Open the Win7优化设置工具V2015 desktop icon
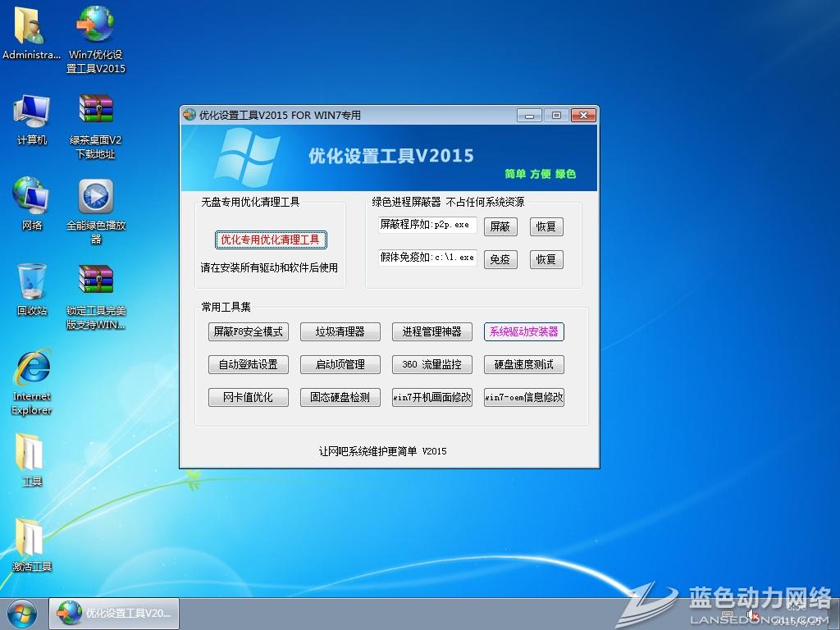The width and height of the screenshot is (840, 630). 94,25
